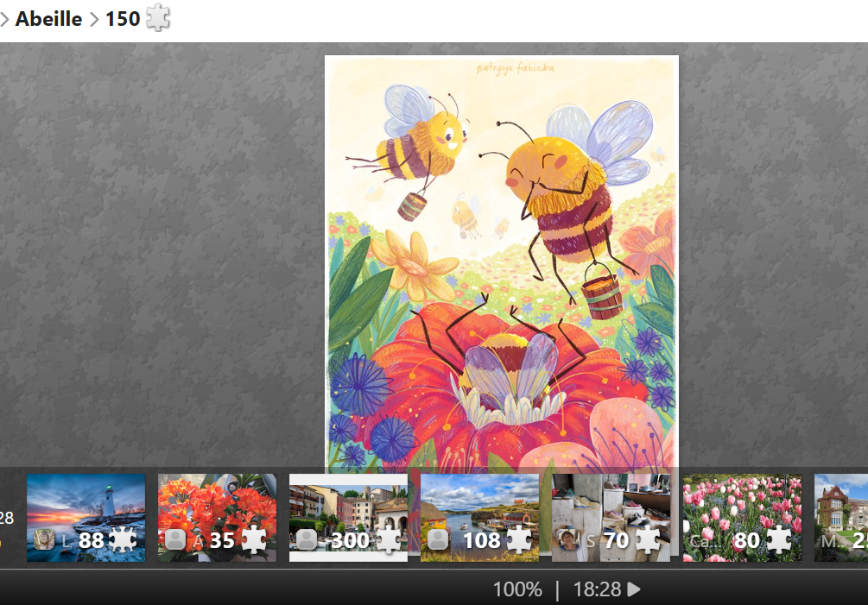Click the play arrow beside the timer
868x611 pixels.
[x=634, y=589]
